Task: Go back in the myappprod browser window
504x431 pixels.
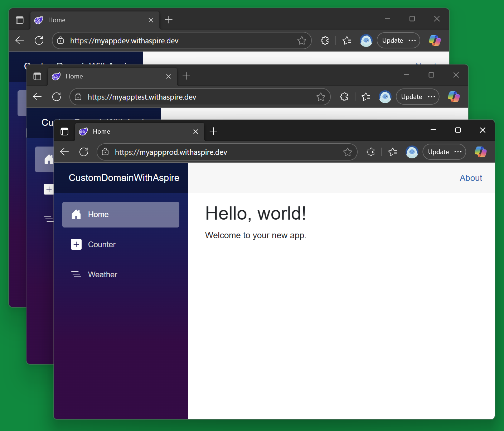Action: pyautogui.click(x=64, y=152)
